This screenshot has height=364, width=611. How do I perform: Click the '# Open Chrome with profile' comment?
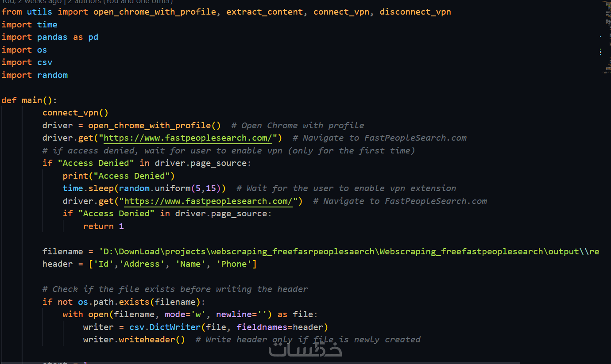tap(298, 126)
